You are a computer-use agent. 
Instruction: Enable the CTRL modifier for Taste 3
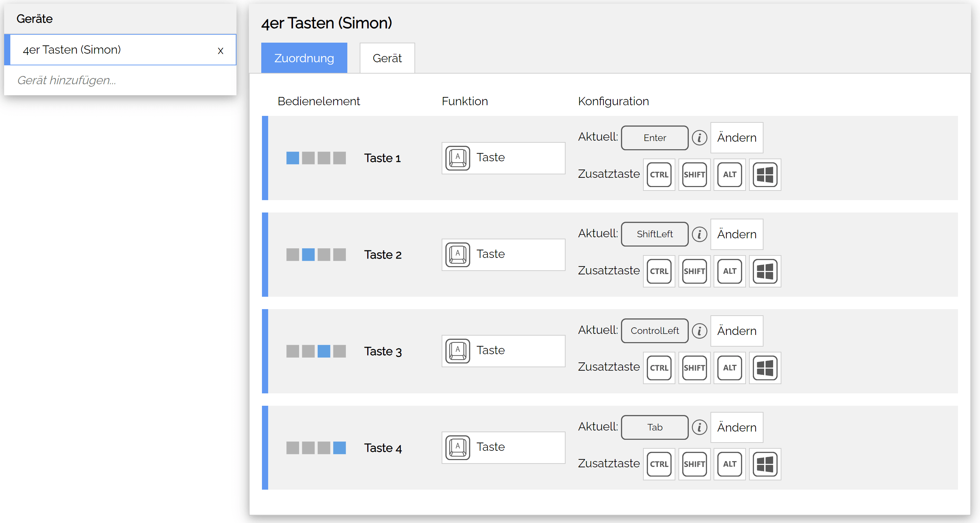click(659, 368)
